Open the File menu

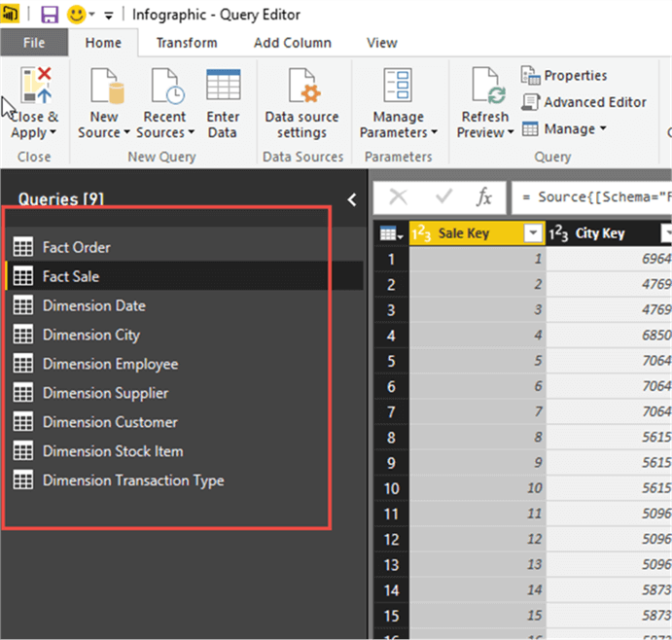point(34,43)
